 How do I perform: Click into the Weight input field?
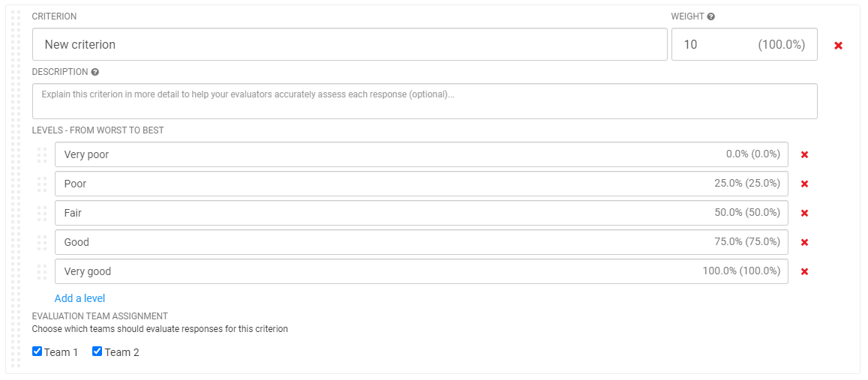[744, 44]
